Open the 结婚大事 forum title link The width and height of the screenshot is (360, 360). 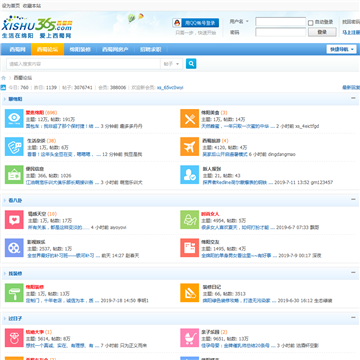point(35,332)
